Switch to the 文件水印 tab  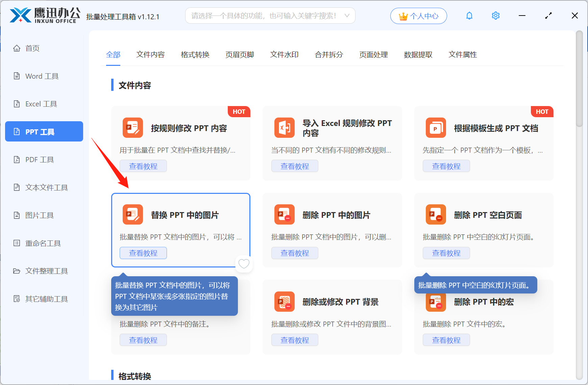(284, 55)
